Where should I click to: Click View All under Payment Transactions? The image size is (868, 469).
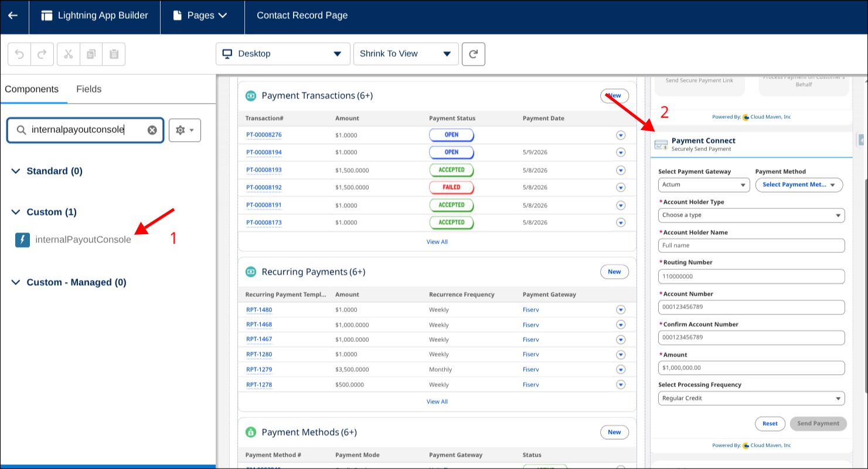[437, 242]
